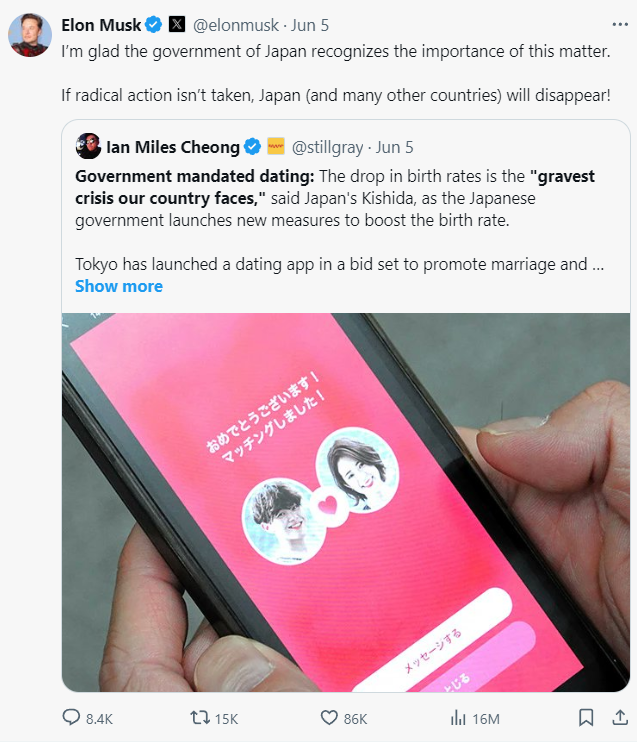Click the X affiliation badge beside Elon Musk
637x747 pixels.
pos(177,24)
